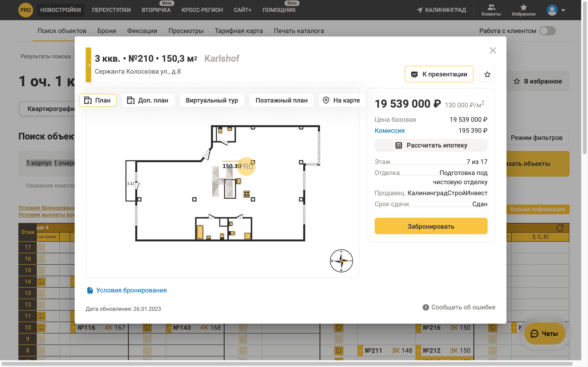588x367 pixels.
Task: Open the Чаты chat button
Action: coord(545,334)
